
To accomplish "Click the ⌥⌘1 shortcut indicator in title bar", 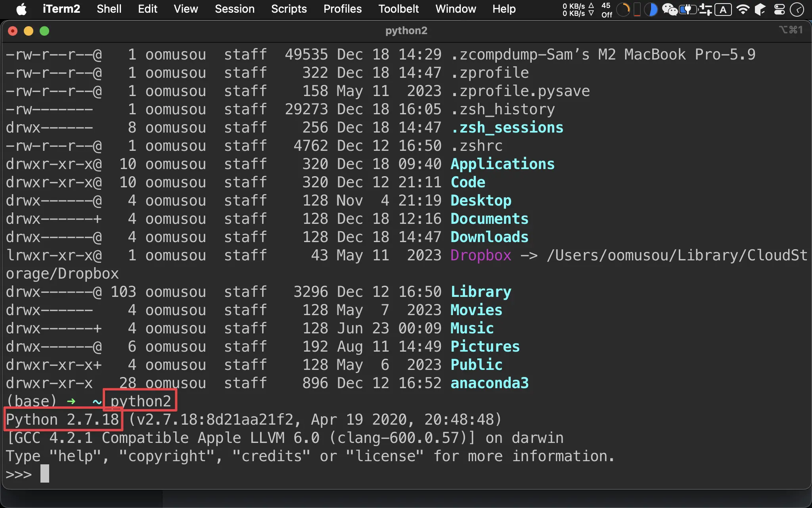I will click(791, 30).
